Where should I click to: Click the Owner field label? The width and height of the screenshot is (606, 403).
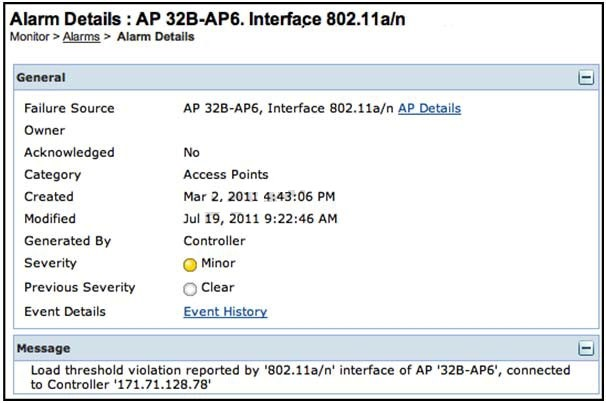pyautogui.click(x=44, y=130)
